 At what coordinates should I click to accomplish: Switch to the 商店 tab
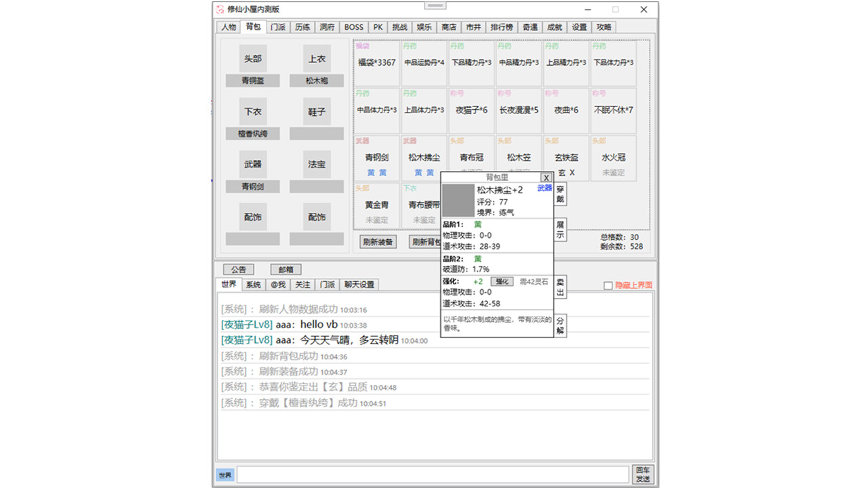448,27
